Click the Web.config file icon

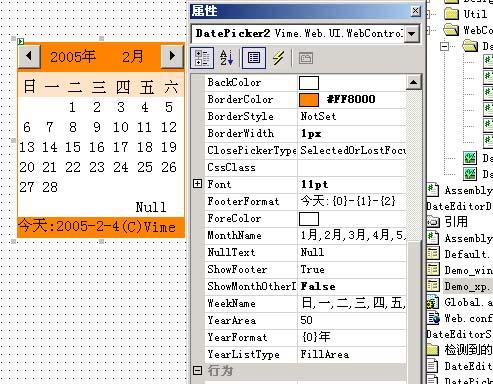tap(434, 318)
